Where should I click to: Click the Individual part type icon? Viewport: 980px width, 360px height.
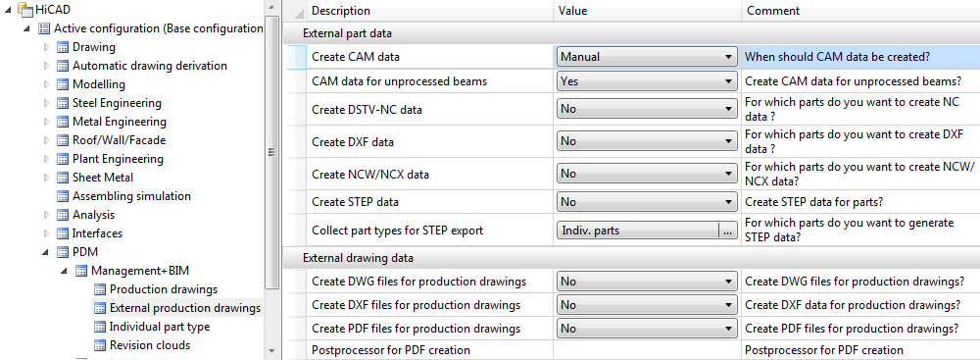tap(100, 327)
